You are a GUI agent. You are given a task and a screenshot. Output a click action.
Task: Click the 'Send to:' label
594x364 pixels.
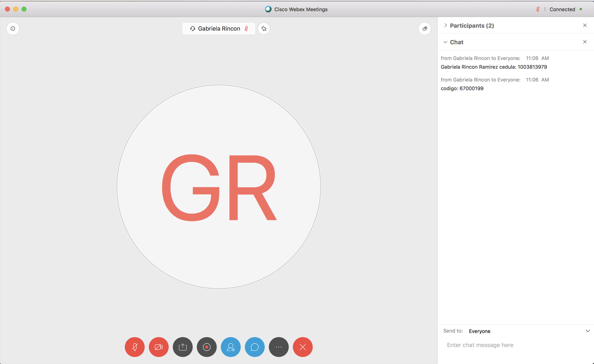[x=453, y=331]
